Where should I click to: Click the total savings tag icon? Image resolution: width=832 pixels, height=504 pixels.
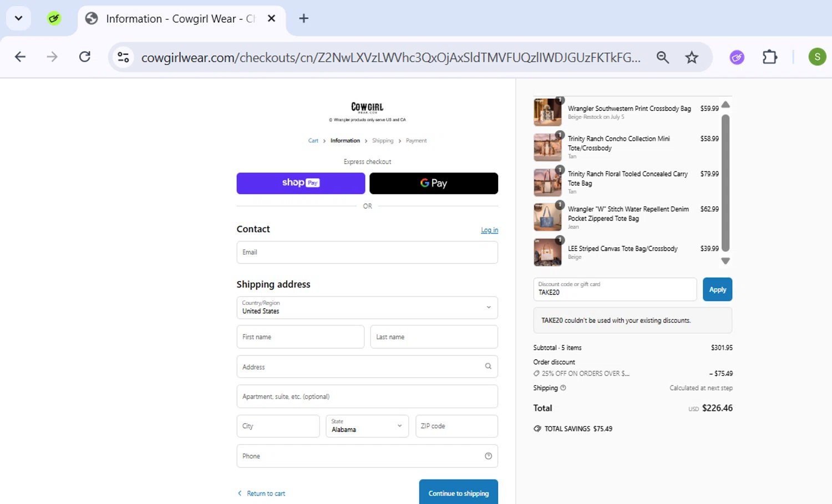tap(537, 429)
